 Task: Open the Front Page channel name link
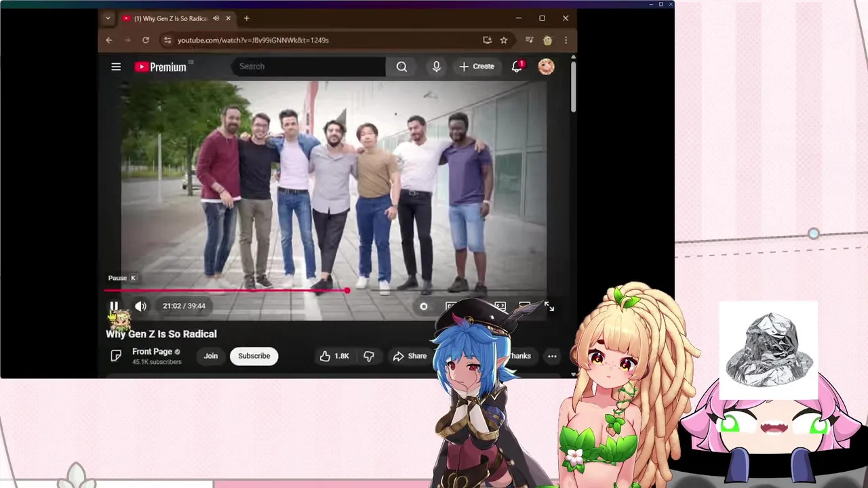(152, 352)
